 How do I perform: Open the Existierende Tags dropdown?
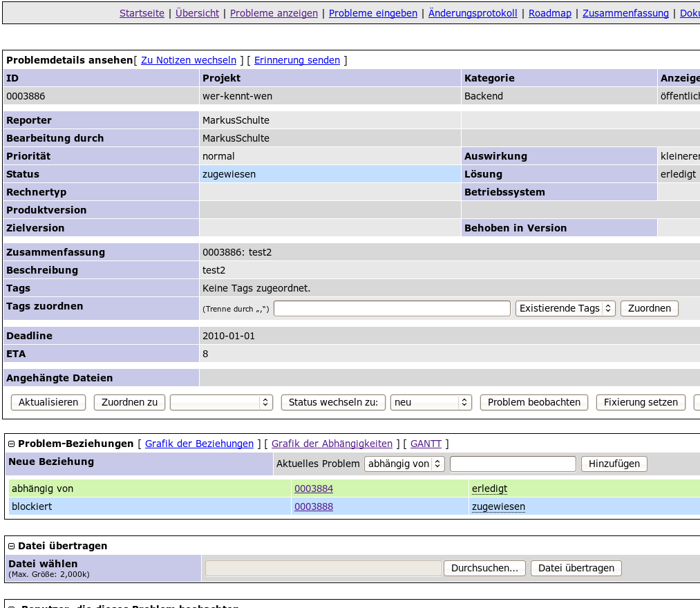(x=565, y=309)
